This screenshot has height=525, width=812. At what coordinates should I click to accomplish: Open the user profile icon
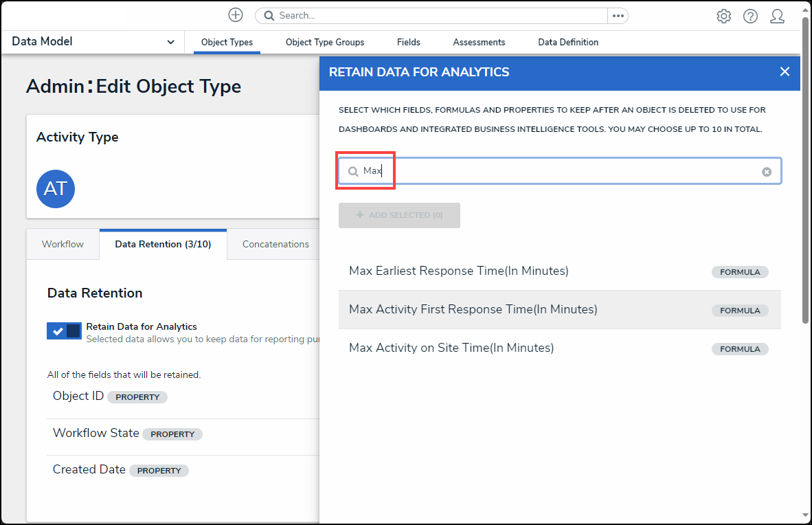coord(777,16)
